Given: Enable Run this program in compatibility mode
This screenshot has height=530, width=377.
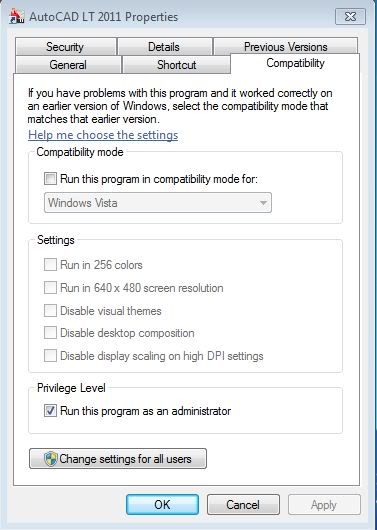Looking at the screenshot, I should [x=50, y=178].
